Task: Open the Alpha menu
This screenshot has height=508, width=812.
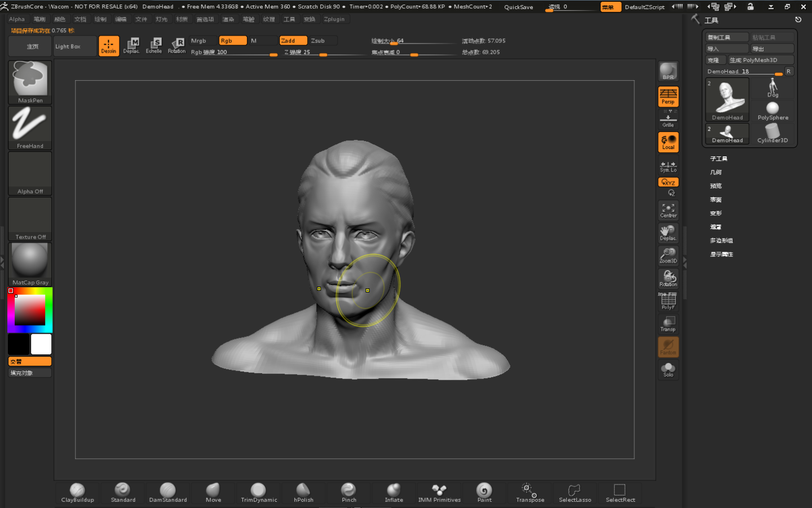Action: tap(17, 19)
